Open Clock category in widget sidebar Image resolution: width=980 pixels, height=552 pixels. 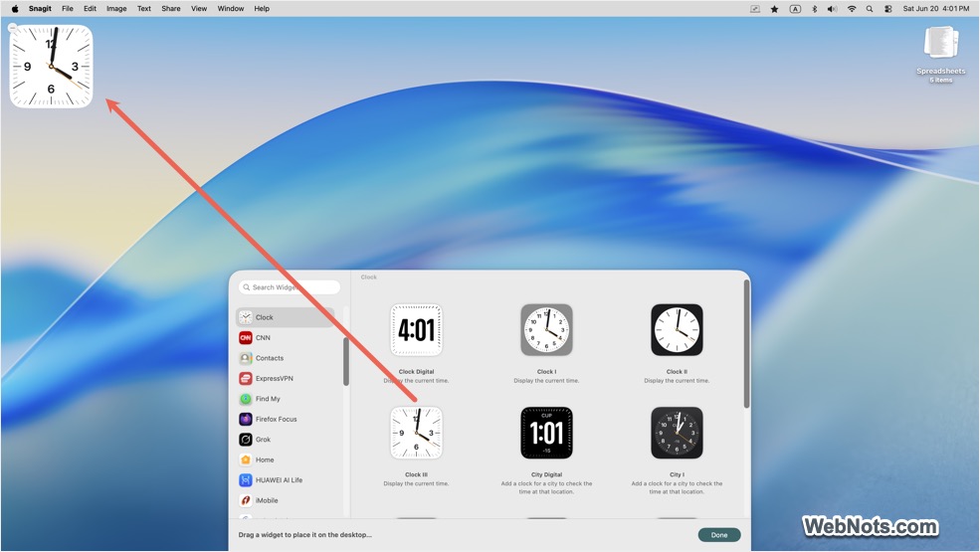pos(285,317)
